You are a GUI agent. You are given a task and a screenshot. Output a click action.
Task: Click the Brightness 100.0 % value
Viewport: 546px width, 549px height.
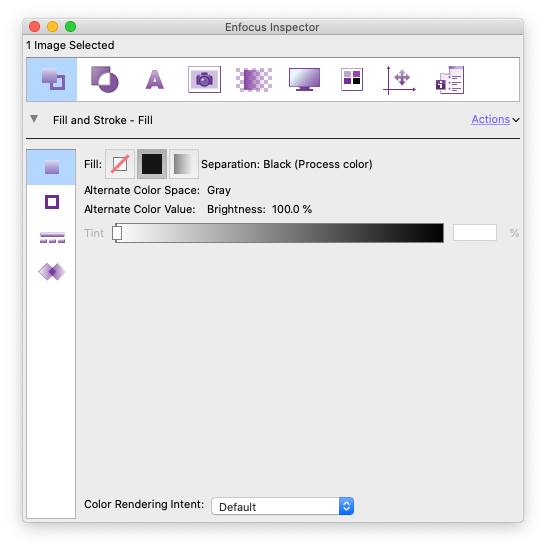point(260,209)
